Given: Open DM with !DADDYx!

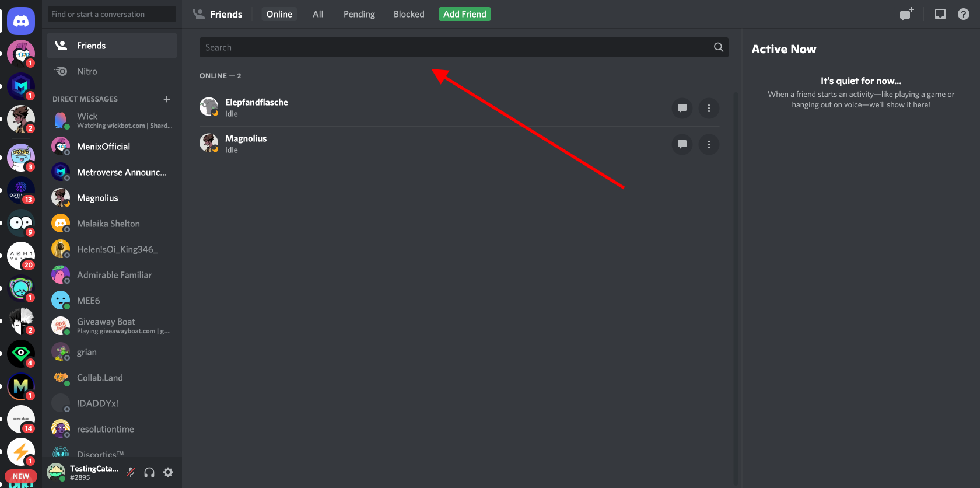Looking at the screenshot, I should [112, 403].
